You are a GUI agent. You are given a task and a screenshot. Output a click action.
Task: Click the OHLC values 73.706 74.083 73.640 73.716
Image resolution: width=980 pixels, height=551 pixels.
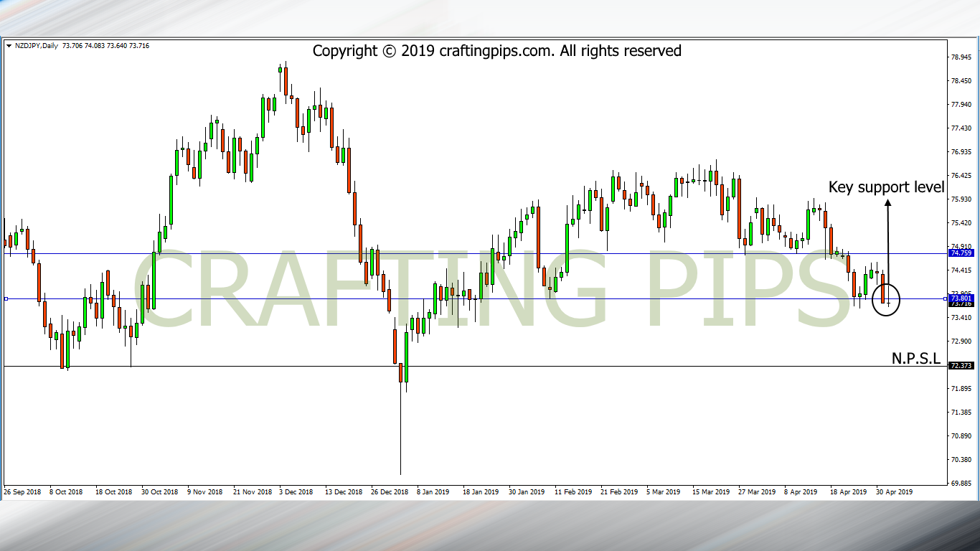point(105,46)
